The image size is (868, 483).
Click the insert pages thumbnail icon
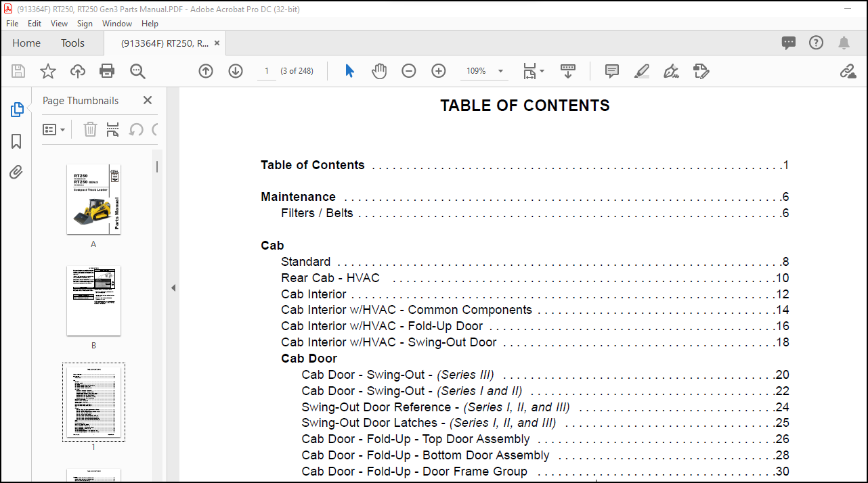(113, 129)
